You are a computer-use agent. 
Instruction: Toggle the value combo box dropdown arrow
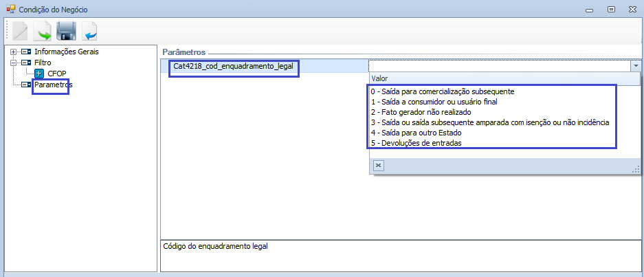636,65
